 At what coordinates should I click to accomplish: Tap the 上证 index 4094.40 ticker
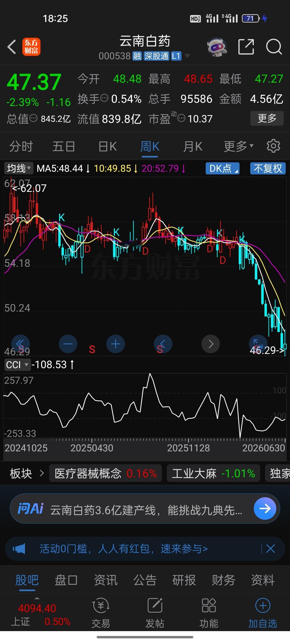41,614
